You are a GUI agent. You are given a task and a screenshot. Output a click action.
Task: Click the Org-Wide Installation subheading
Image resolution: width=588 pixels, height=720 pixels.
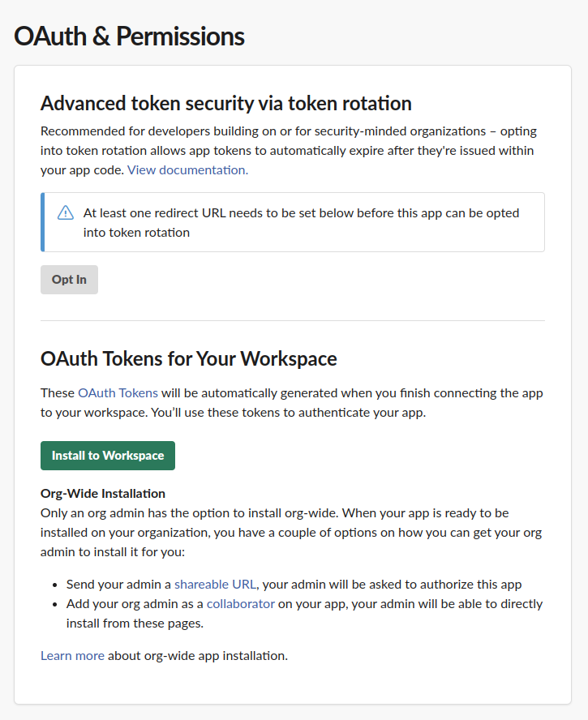coord(103,494)
